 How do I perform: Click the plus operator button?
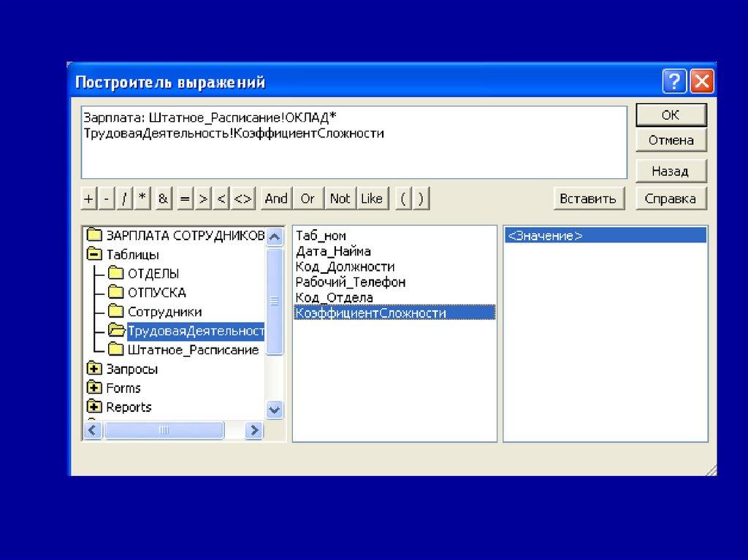88,199
